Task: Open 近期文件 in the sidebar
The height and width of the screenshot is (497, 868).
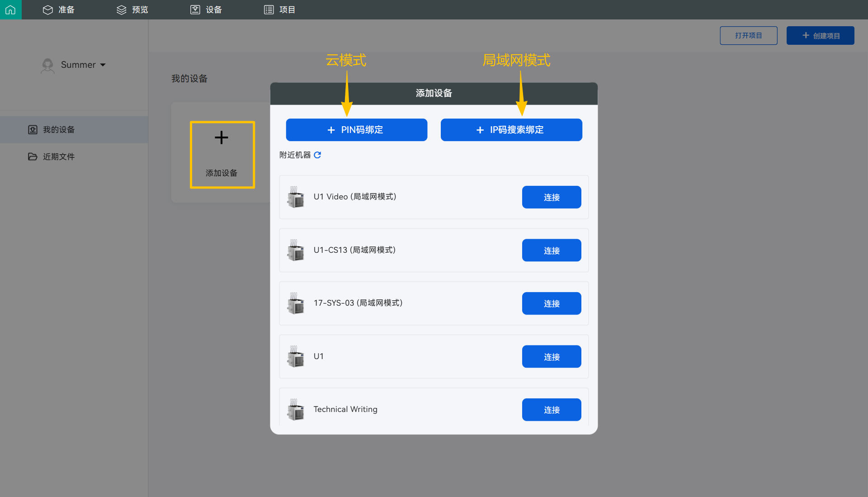Action: point(59,156)
